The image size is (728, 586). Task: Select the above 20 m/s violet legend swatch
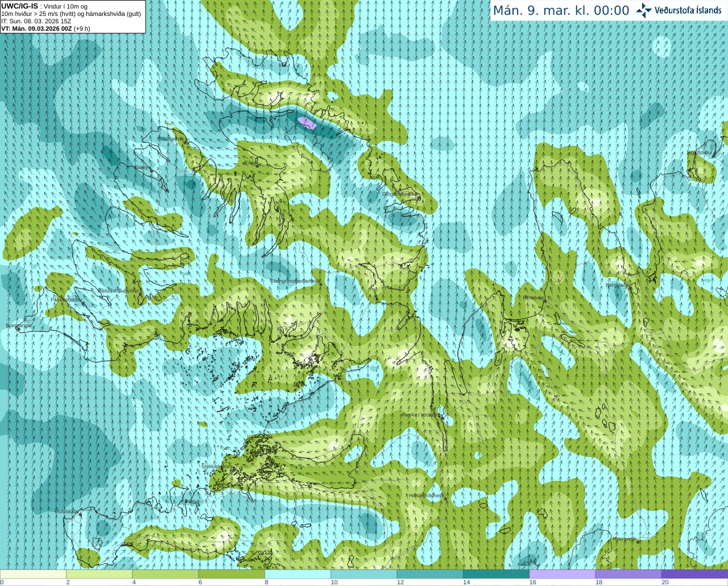pyautogui.click(x=694, y=574)
